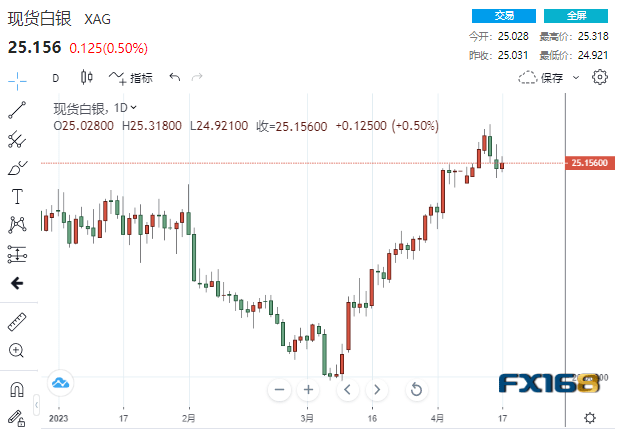Click the 交易 trade button

point(506,16)
